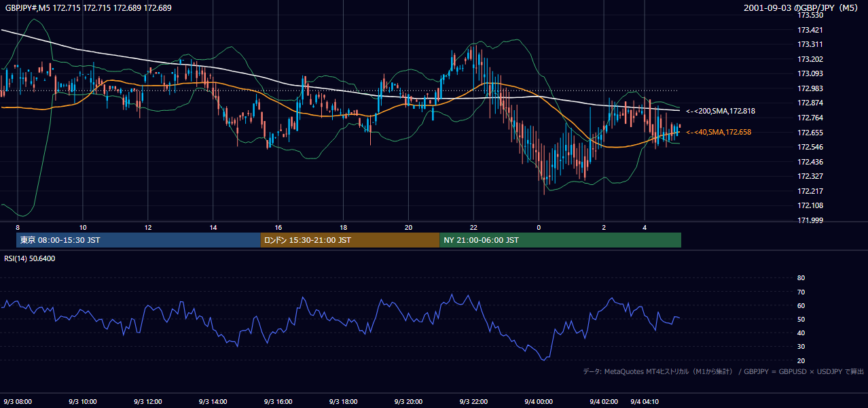Click the 9/3 20:00 time label
Screen dimensions: 868x408
tap(409, 402)
